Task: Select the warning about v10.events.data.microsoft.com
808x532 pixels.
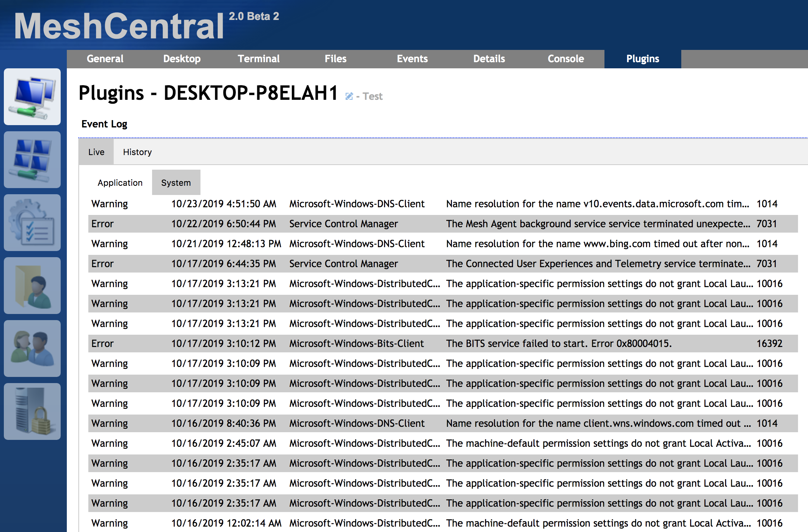Action: tap(443, 204)
